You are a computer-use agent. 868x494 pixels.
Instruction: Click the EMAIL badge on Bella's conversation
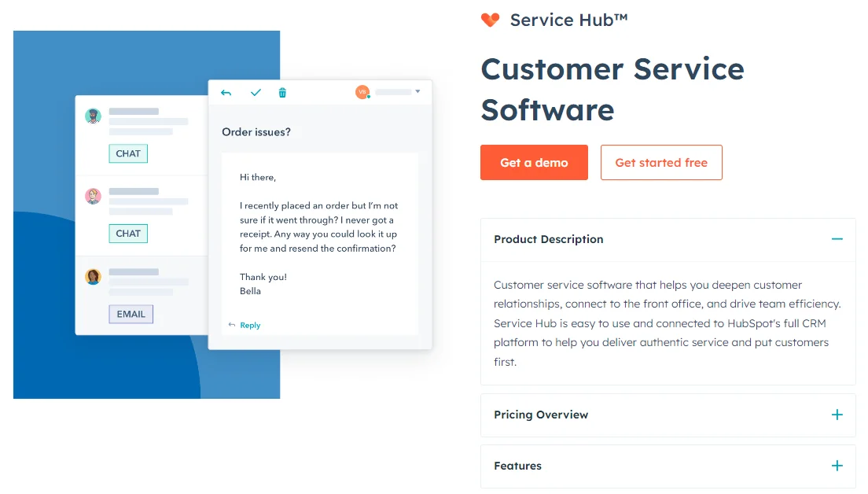tap(131, 314)
